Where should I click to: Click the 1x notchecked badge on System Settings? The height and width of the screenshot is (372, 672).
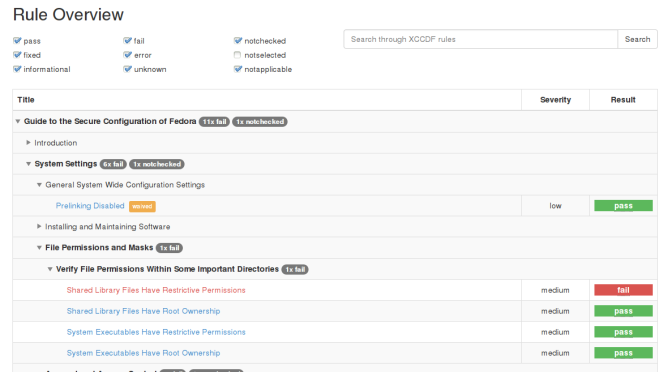point(157,164)
